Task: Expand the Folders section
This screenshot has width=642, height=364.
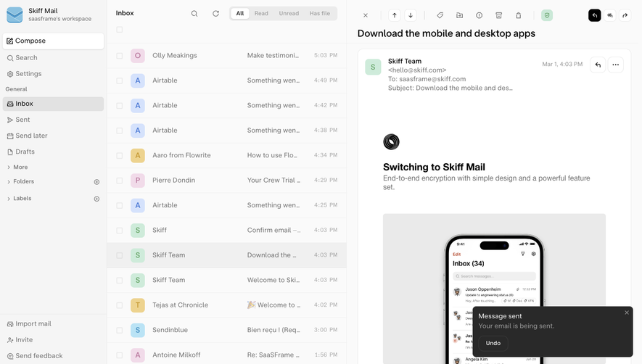Action: tap(20, 181)
